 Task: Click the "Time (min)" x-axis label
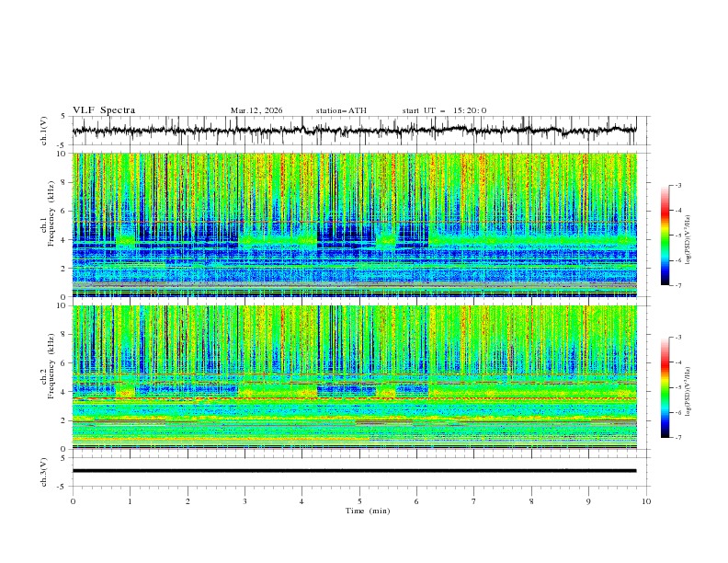click(368, 511)
